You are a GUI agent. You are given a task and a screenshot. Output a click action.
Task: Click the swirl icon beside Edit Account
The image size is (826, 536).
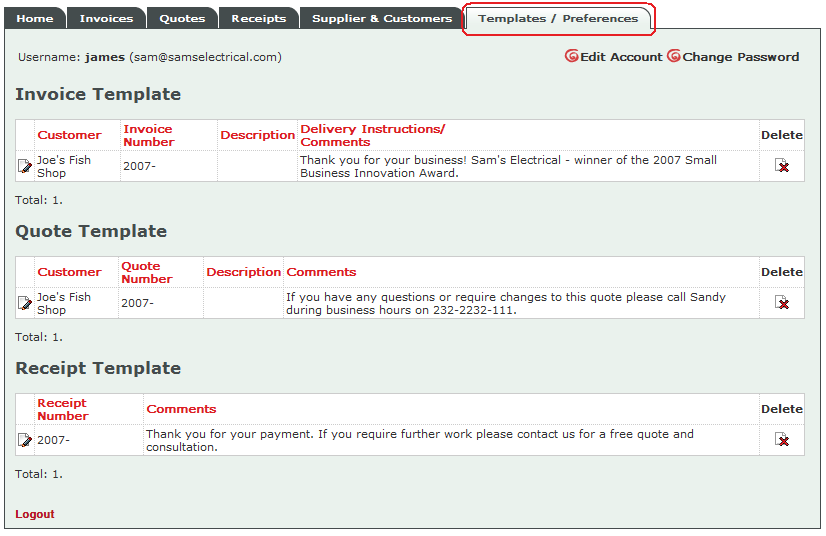(572, 57)
